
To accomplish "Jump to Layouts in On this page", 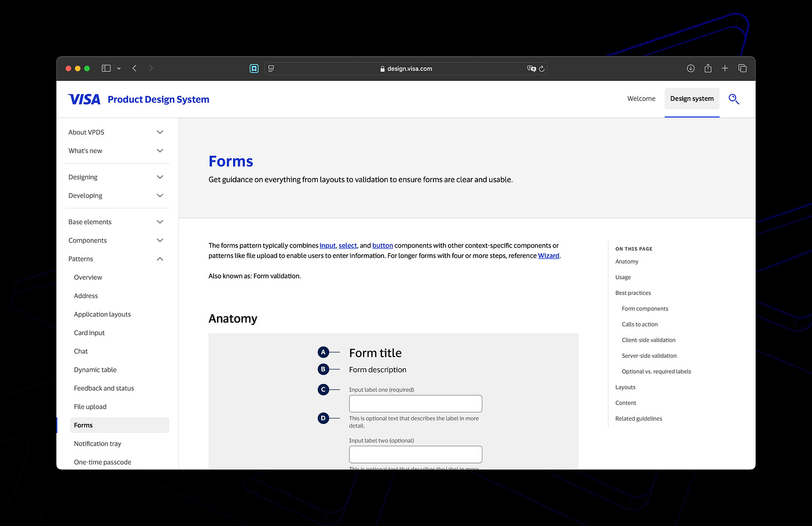I will [625, 387].
